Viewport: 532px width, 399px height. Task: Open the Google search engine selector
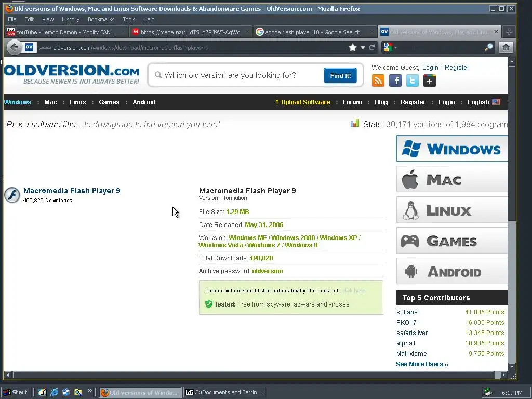390,47
